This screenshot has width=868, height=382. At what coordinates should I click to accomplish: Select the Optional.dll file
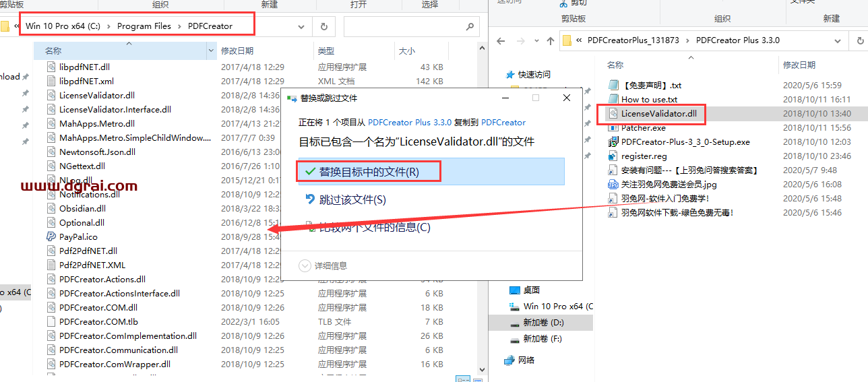[82, 222]
